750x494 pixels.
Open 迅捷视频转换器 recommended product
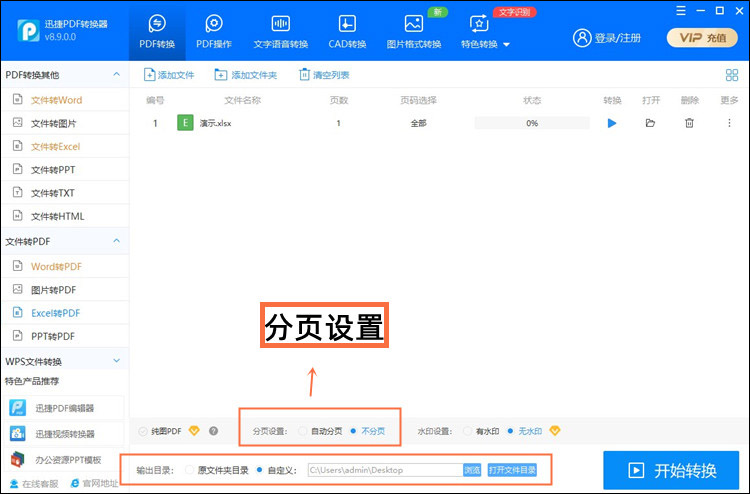point(63,434)
